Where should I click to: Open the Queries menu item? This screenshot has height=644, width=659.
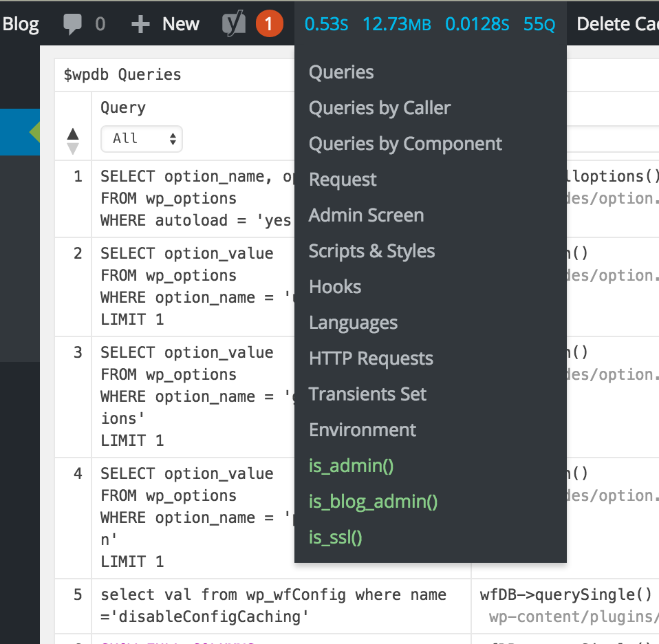(x=341, y=72)
